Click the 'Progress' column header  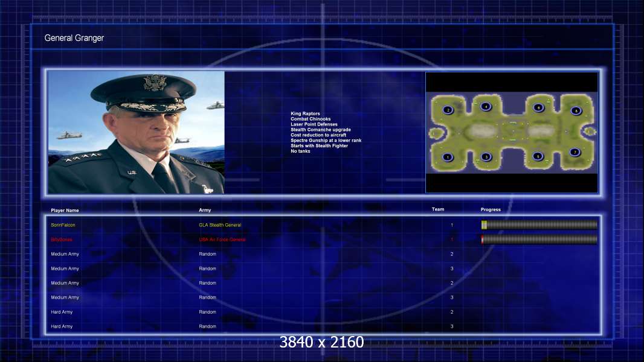[491, 209]
